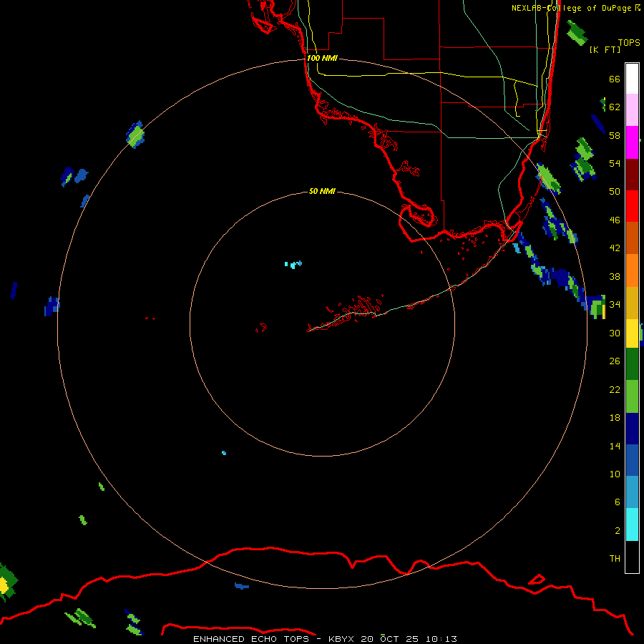Click the legend value 66
The width and height of the screenshot is (644, 644).
[615, 79]
